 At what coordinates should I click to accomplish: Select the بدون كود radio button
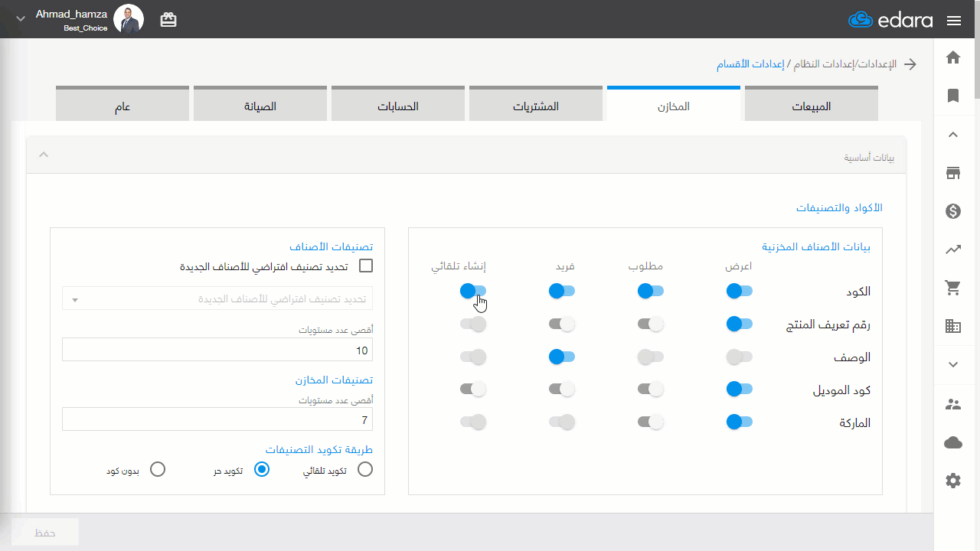tap(158, 470)
